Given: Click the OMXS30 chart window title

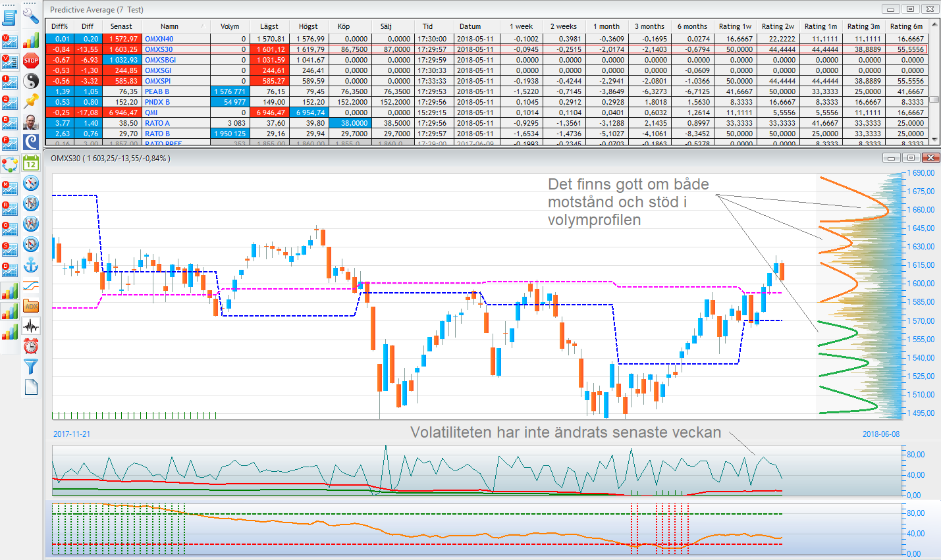Looking at the screenshot, I should (111, 159).
